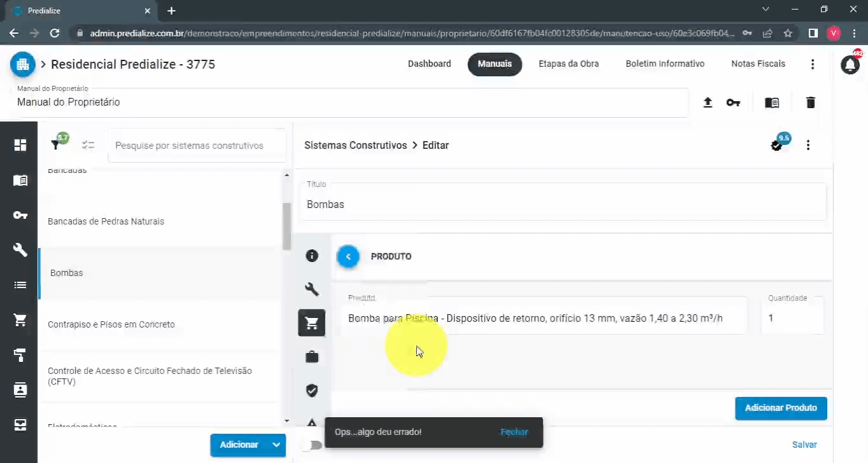Click the filter icon in systems list
The image size is (868, 463).
click(x=56, y=145)
